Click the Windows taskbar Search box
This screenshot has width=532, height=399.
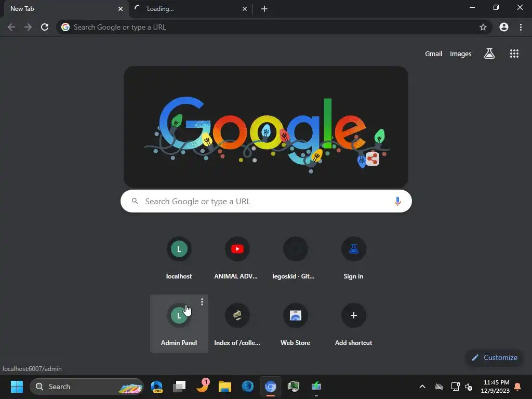click(87, 387)
